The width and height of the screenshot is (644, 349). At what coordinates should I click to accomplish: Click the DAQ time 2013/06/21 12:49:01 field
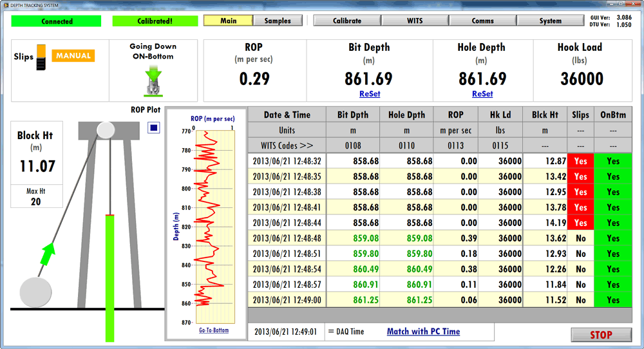[285, 332]
